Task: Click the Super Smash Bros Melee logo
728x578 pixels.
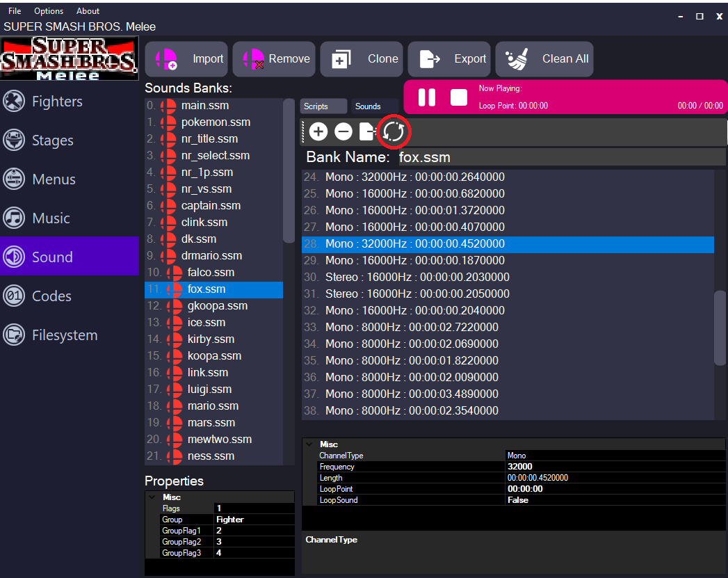Action: pos(69,58)
